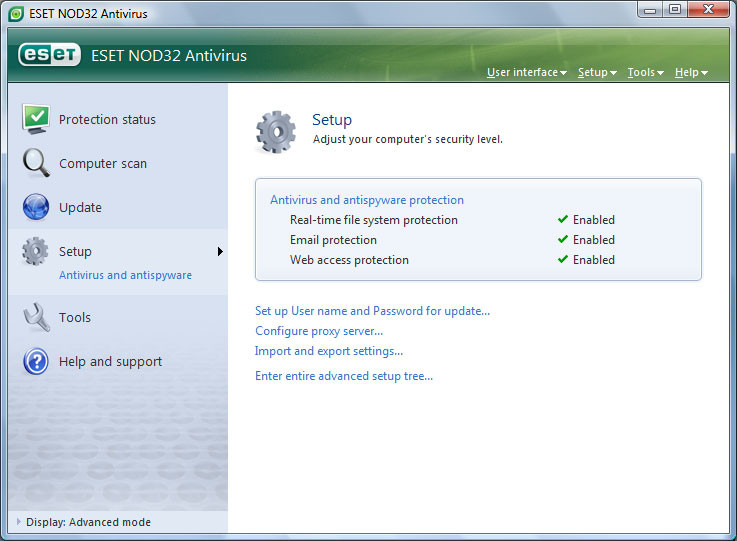
Task: Click the Computer scan magnifier icon
Action: tap(36, 163)
